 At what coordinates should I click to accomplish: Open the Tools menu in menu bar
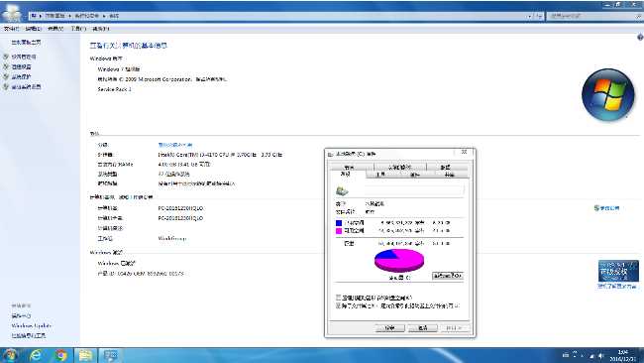(78, 29)
